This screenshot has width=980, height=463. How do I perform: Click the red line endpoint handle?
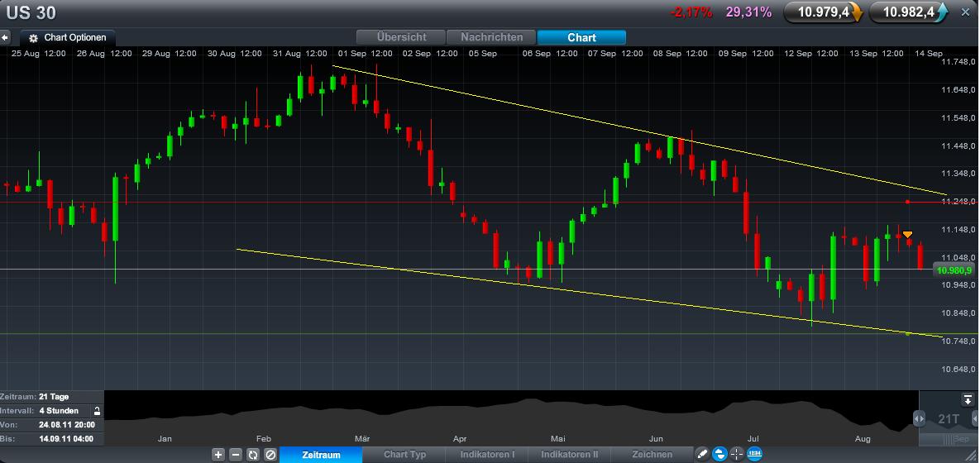(x=907, y=202)
